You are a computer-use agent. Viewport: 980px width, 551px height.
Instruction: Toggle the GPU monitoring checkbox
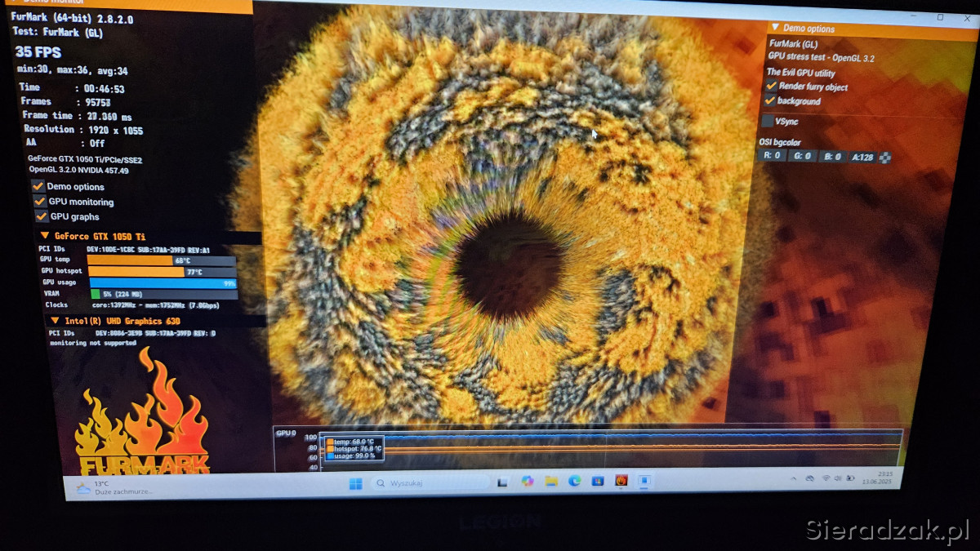39,201
